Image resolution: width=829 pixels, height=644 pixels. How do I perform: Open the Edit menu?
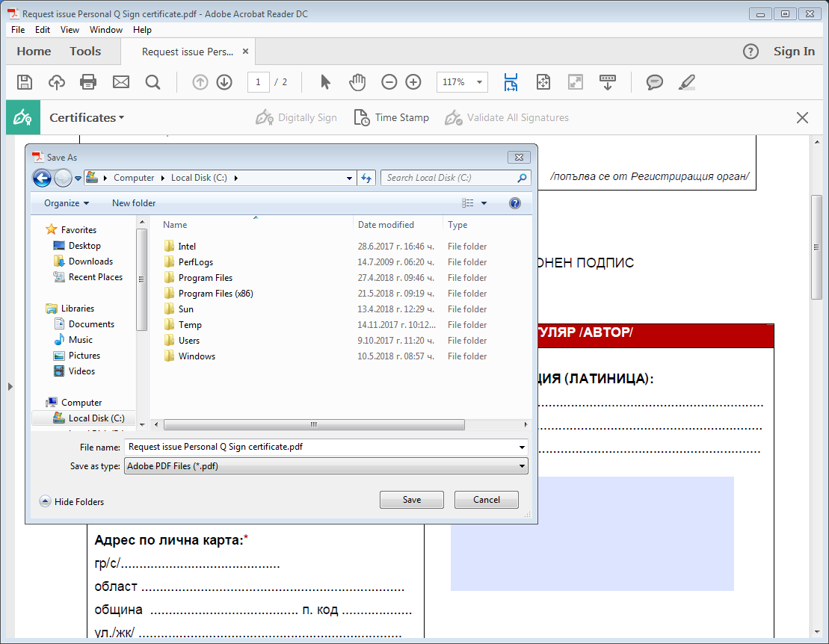click(43, 30)
